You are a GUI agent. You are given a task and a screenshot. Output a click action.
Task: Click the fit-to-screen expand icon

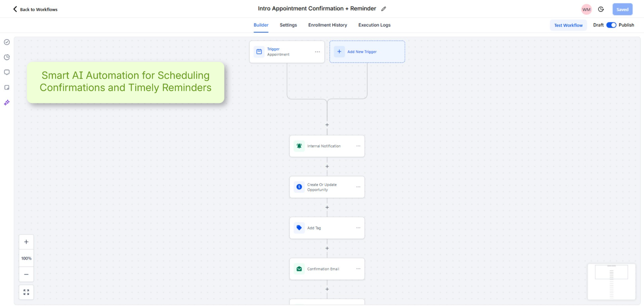[x=26, y=292]
